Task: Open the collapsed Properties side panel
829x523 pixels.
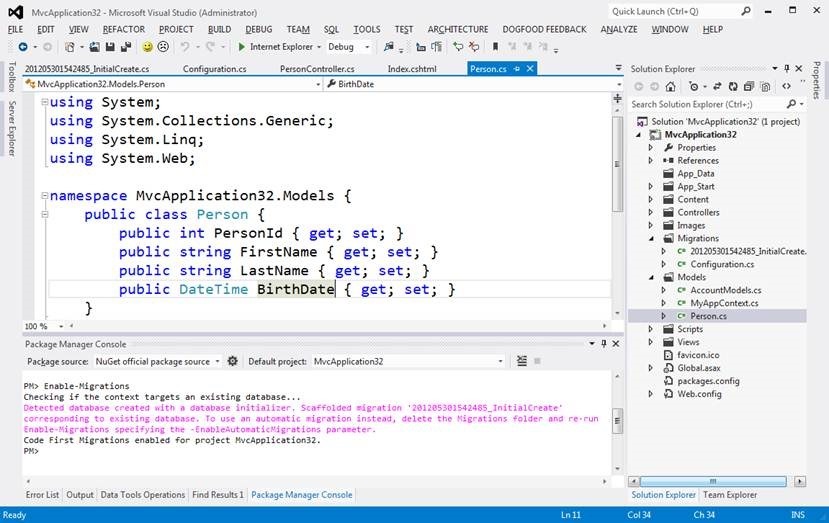Action: 817,80
